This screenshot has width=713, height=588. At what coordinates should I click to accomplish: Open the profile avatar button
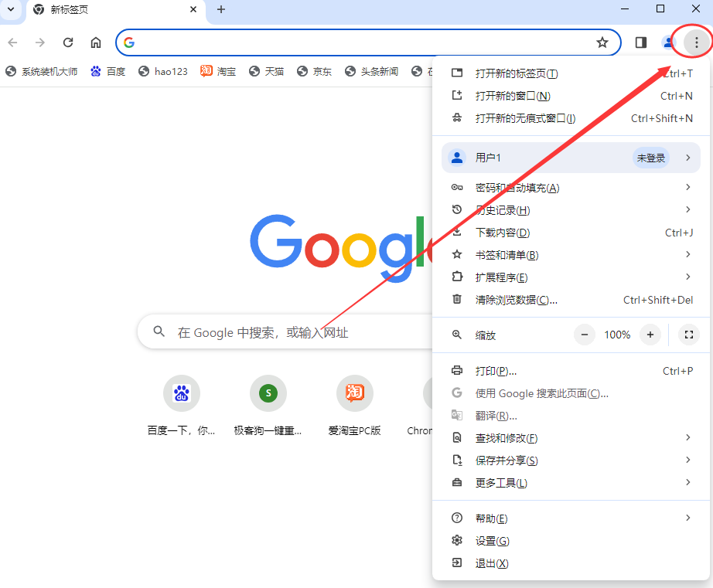click(668, 42)
